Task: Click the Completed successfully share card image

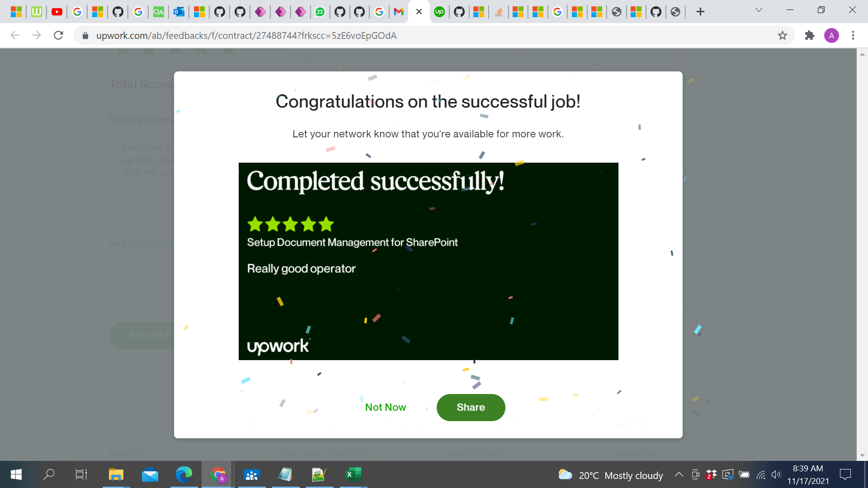Action: 428,261
